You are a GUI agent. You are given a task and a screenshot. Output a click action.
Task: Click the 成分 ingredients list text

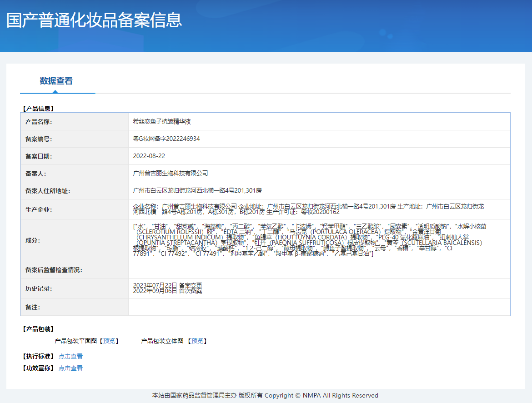[309, 240]
